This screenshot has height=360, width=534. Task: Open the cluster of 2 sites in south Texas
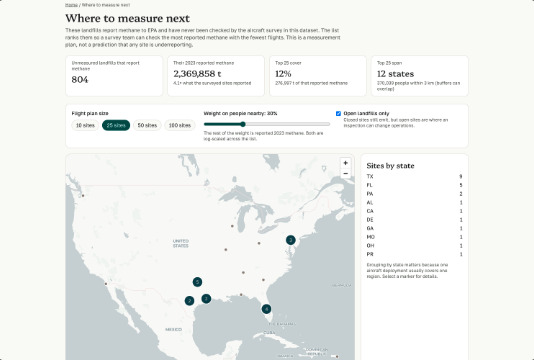[x=189, y=301]
